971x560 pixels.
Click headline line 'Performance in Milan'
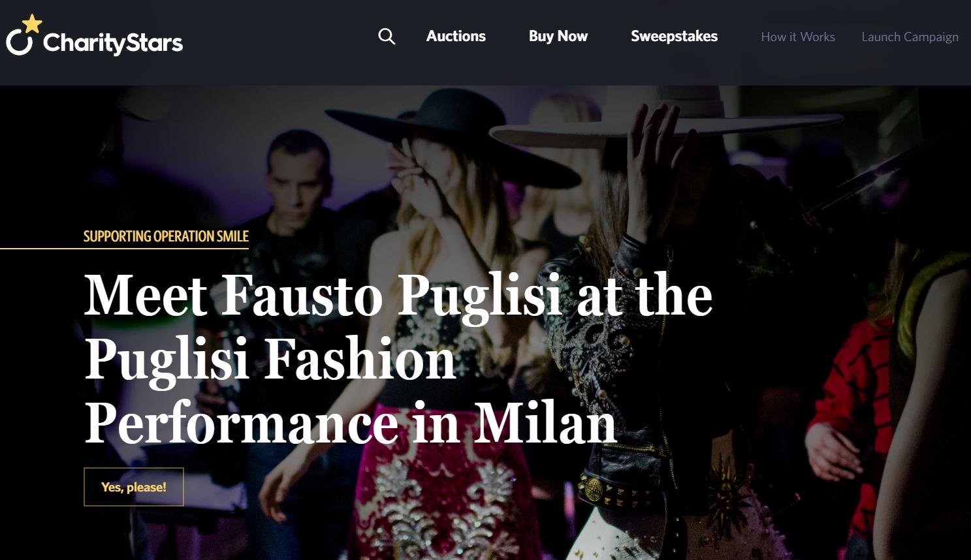click(351, 423)
